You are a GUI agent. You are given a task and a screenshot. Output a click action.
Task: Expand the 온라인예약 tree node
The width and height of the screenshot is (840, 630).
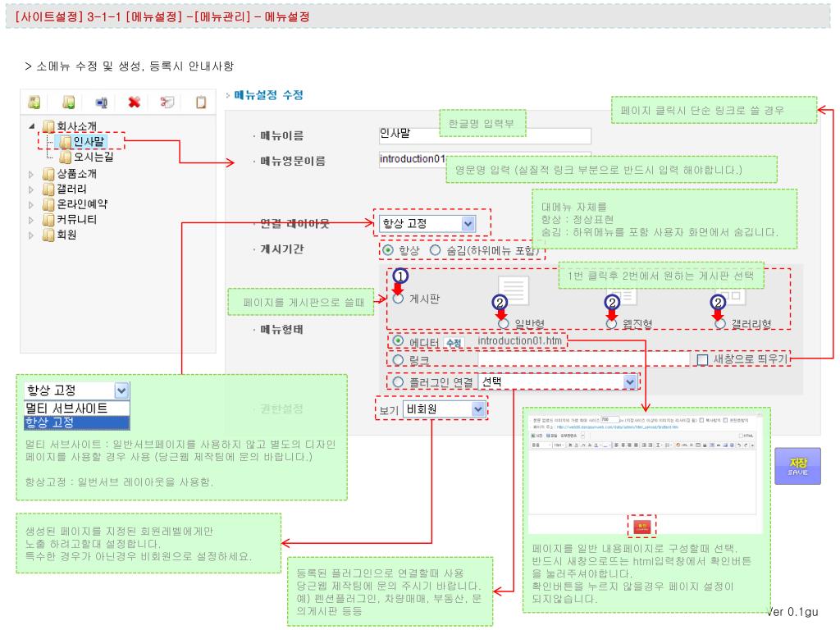click(x=31, y=204)
